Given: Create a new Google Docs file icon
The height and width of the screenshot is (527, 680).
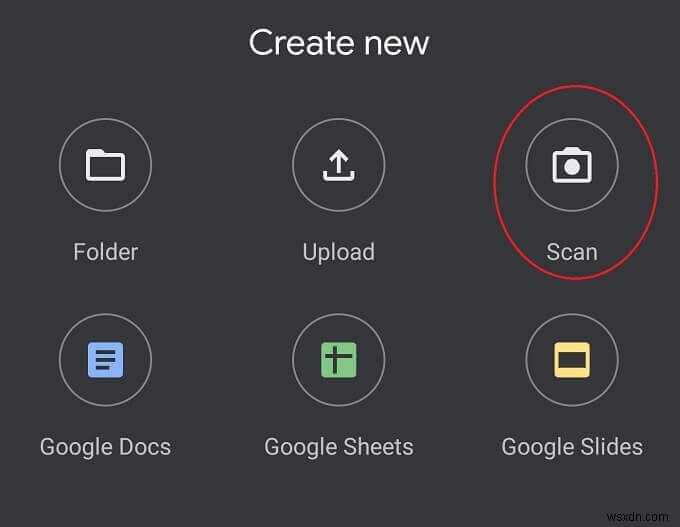Looking at the screenshot, I should pyautogui.click(x=105, y=360).
